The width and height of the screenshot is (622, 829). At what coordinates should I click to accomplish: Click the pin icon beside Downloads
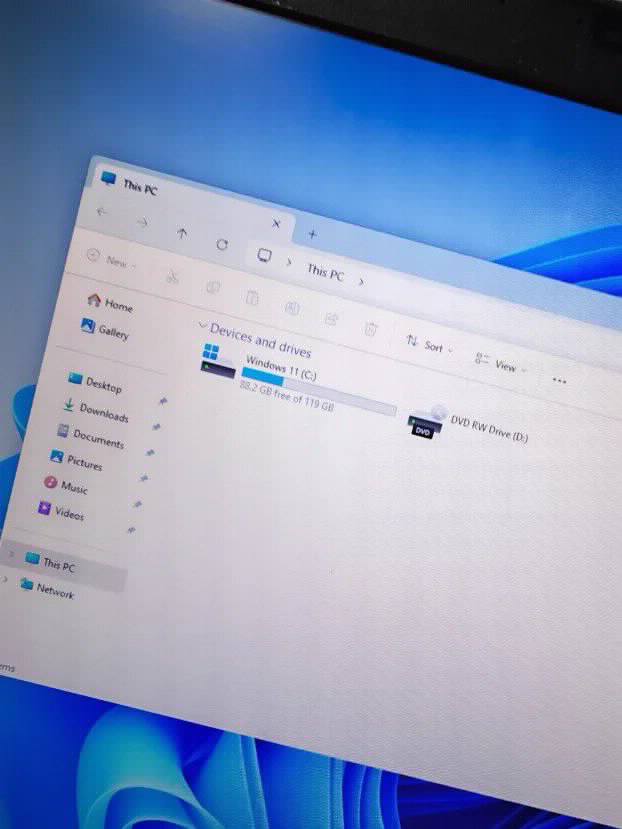coord(157,426)
